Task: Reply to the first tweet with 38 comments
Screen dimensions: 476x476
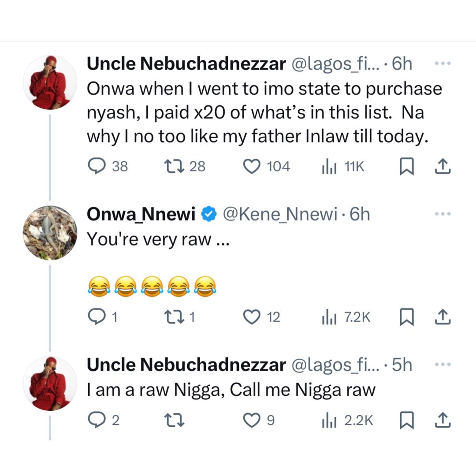Action: coord(96,166)
